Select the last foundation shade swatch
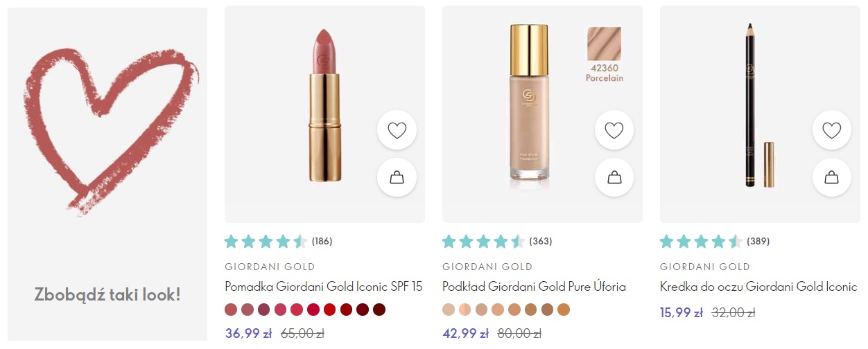Screen dimensions: 868x349 click(x=563, y=309)
